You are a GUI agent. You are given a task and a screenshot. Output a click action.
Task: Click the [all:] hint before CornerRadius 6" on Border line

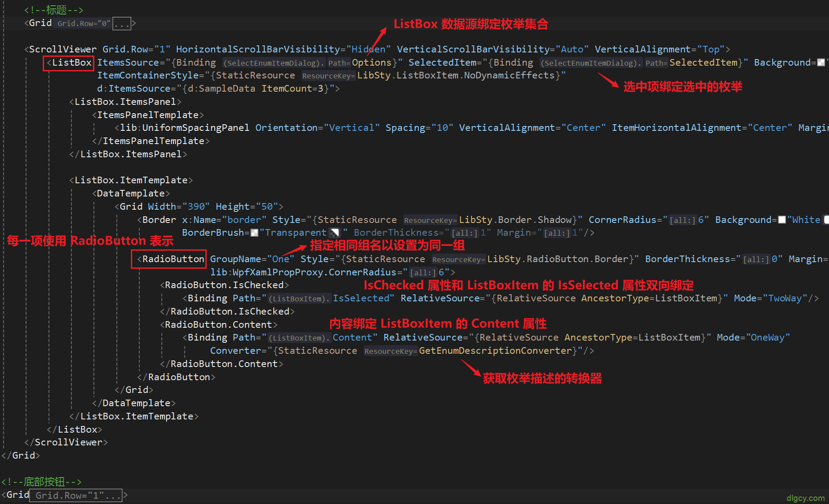point(683,220)
